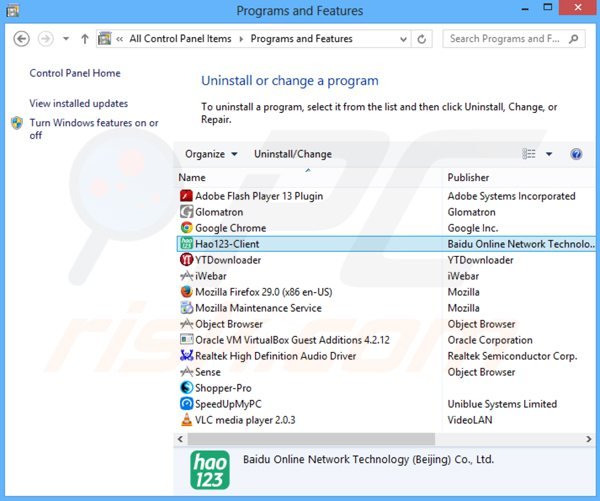Open View installed updates link
Viewport: 600px width, 501px height.
(78, 103)
